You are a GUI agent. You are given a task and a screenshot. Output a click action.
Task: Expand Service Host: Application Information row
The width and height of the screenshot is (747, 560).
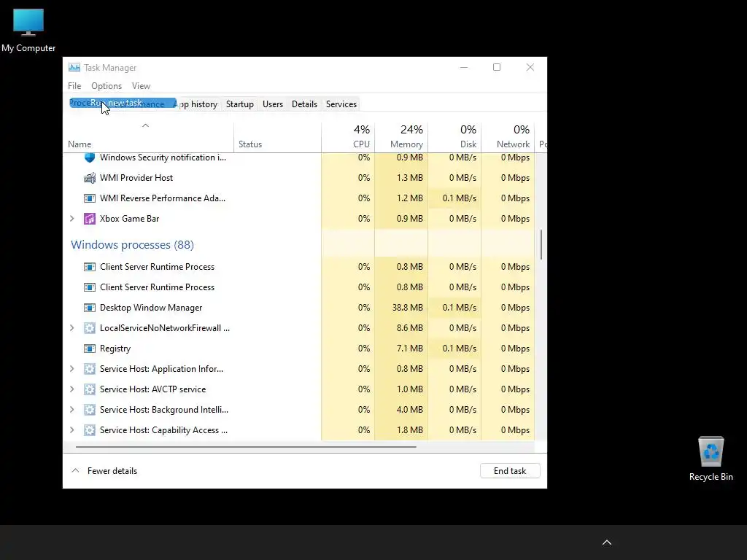tap(72, 370)
